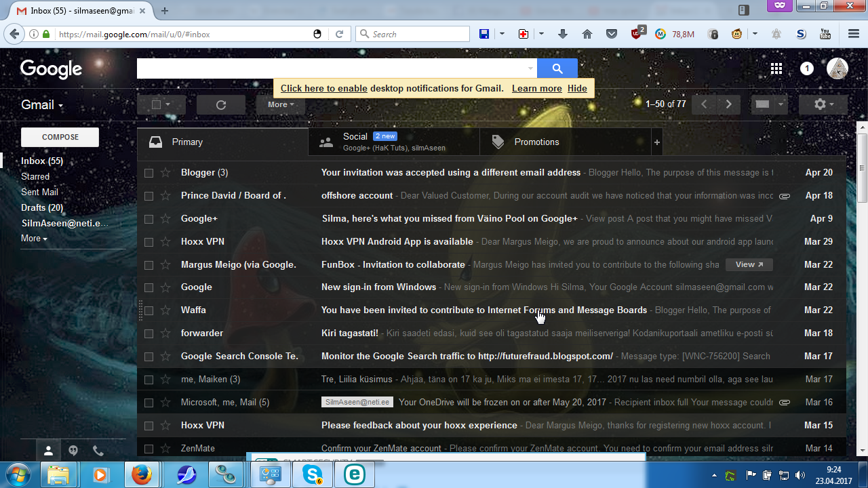Check the Microsoft, me, Mail (5) checkbox
This screenshot has width=868, height=488.
point(149,403)
